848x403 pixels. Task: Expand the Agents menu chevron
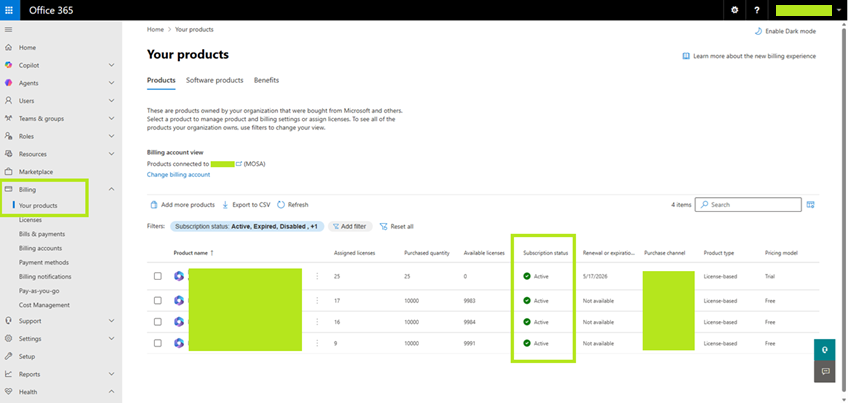click(111, 83)
